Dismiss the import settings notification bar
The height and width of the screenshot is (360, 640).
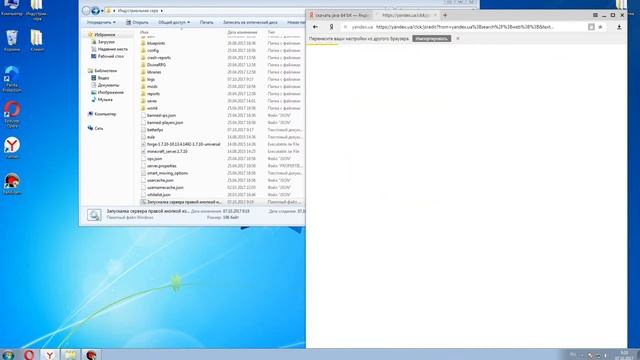click(458, 38)
